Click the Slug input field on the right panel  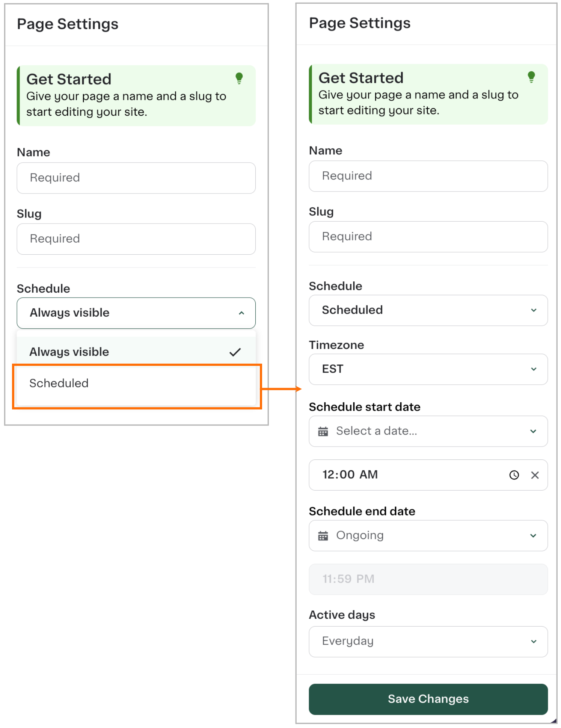point(428,236)
